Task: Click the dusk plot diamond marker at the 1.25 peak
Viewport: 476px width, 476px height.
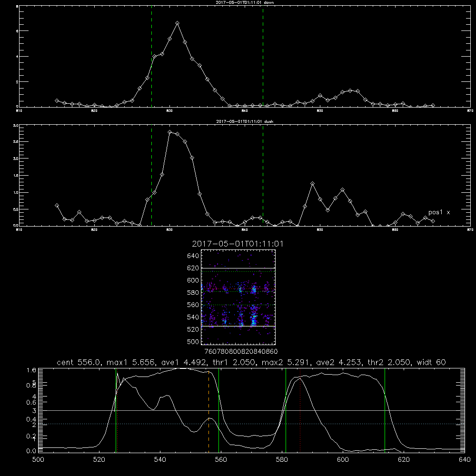Action: 312,184
